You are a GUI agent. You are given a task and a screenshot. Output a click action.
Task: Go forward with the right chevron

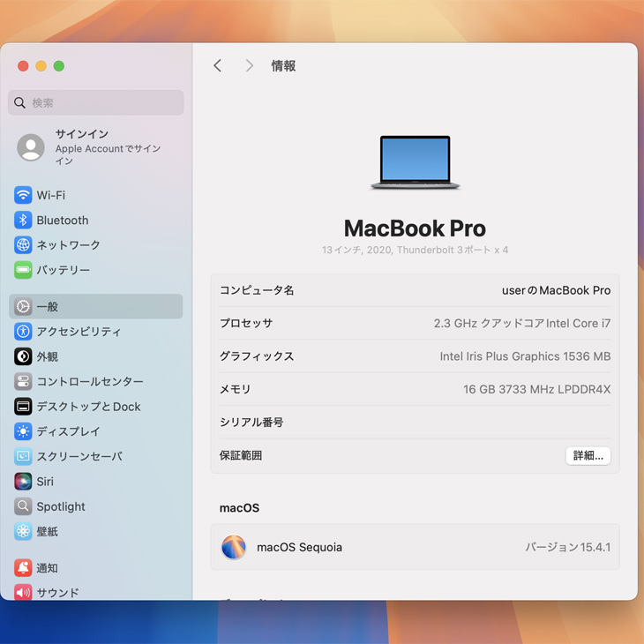tap(250, 65)
